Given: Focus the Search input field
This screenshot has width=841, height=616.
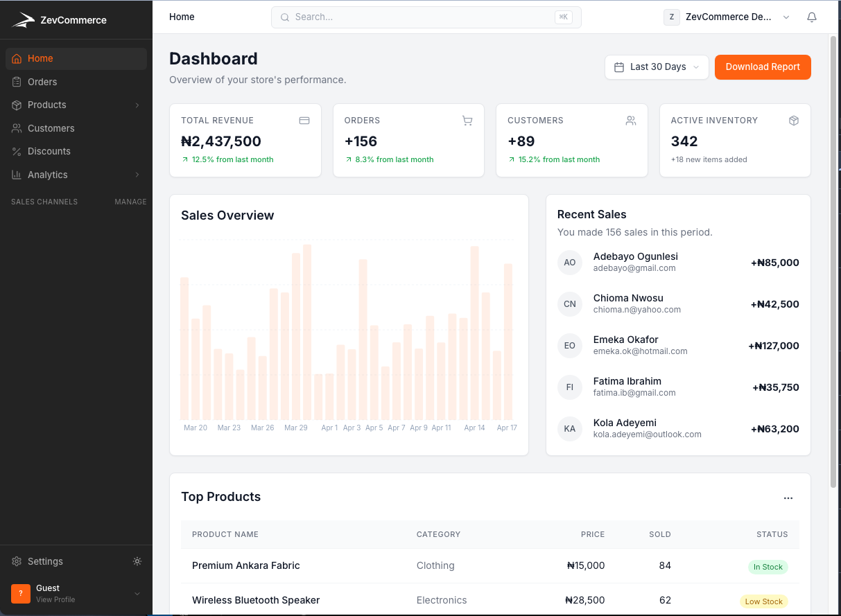Looking at the screenshot, I should 426,17.
